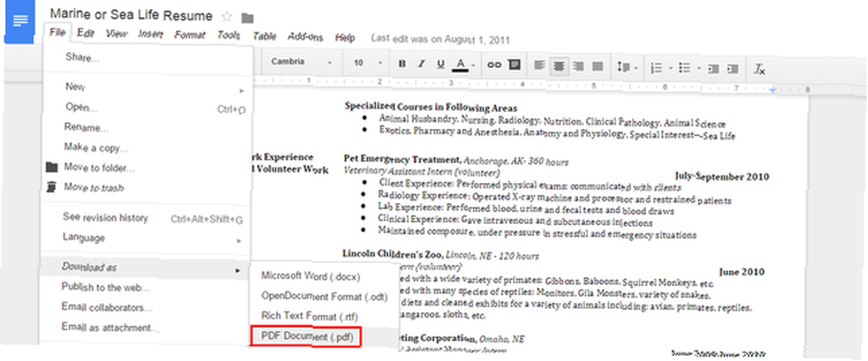This screenshot has width=868, height=361.
Task: Open the Table menu
Action: click(265, 36)
